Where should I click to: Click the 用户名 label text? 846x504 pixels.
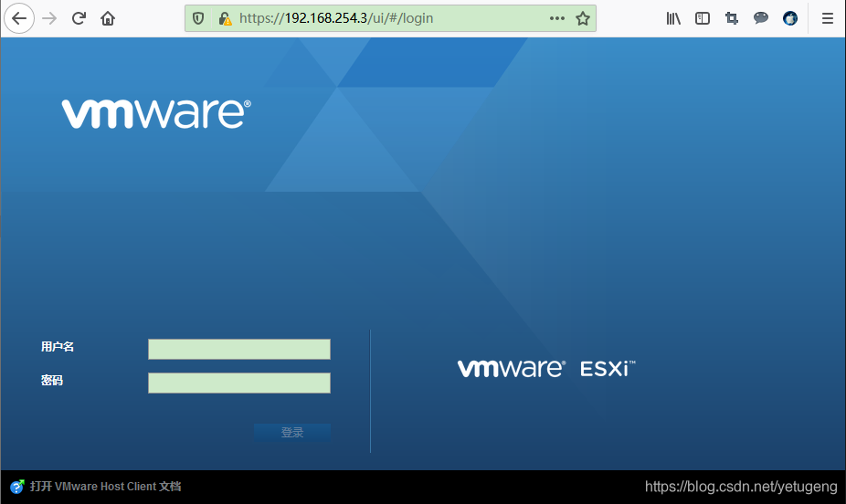click(x=58, y=347)
